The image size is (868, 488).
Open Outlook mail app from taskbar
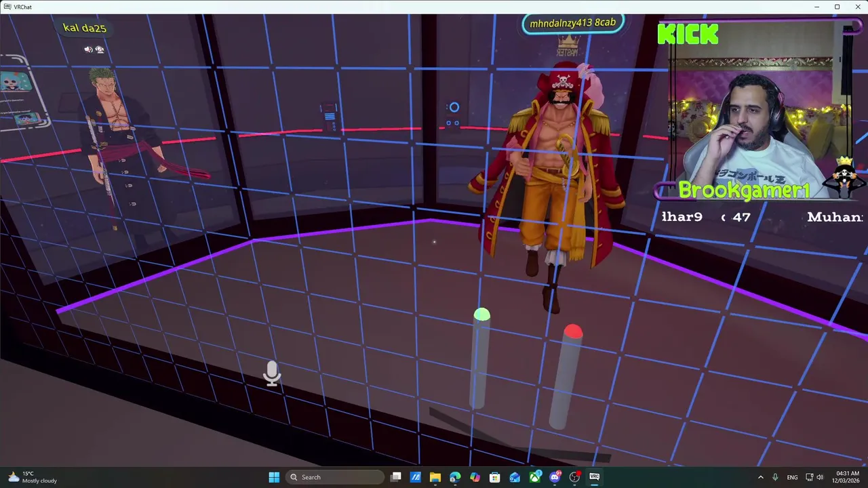[515, 477]
